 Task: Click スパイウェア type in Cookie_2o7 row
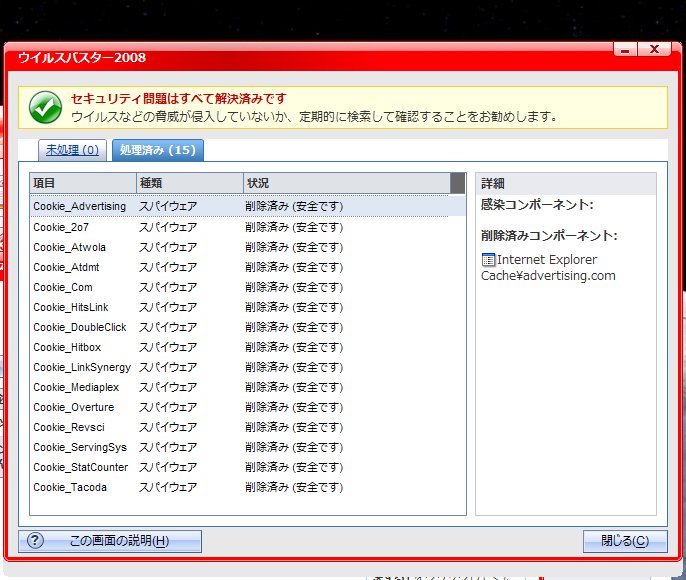click(168, 227)
